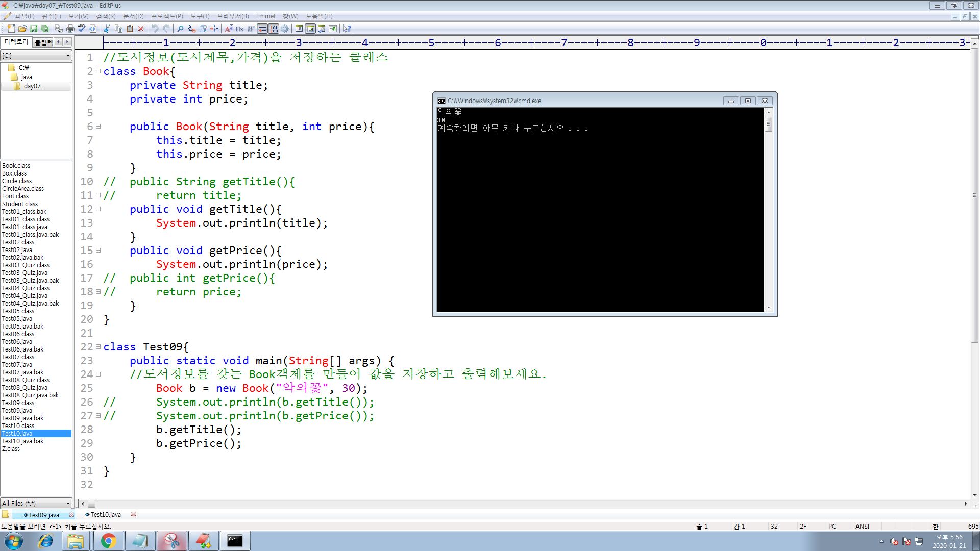Image resolution: width=980 pixels, height=551 pixels.
Task: Open the 파일(F) menu
Action: point(24,16)
